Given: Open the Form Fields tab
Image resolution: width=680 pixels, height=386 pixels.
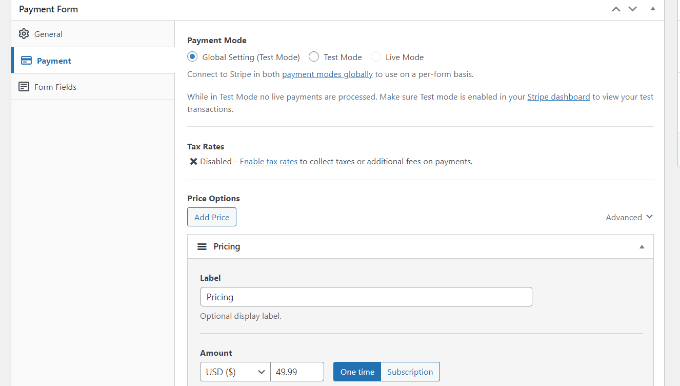Looking at the screenshot, I should (93, 87).
